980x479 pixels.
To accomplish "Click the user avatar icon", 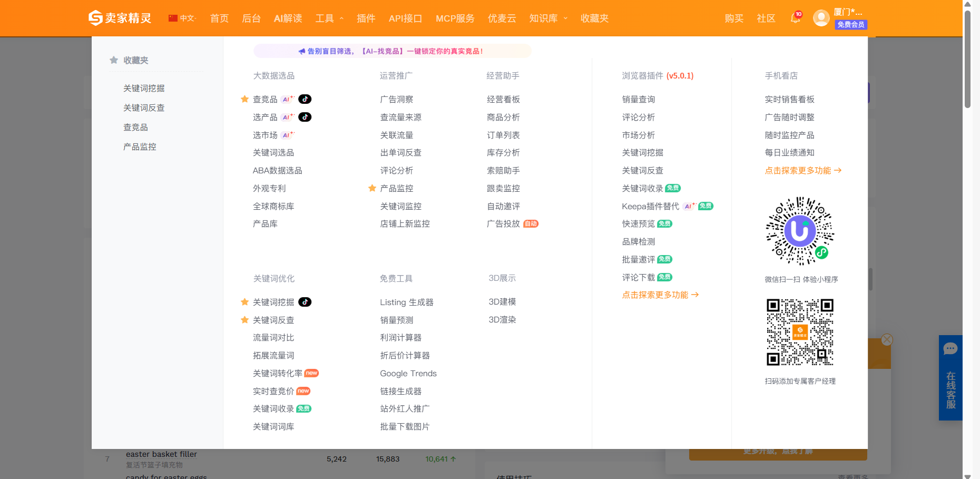I will [x=821, y=18].
